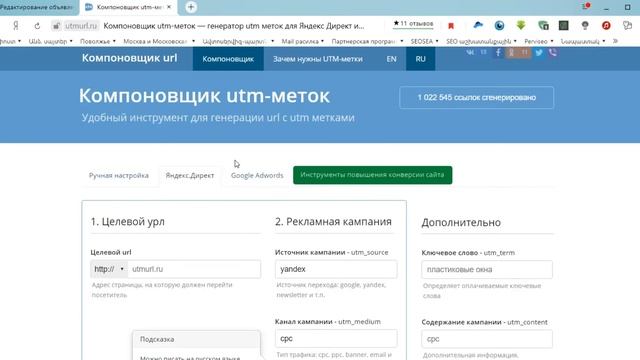
Task: Open the SEOSEA bookmarks folder
Action: pos(424,41)
